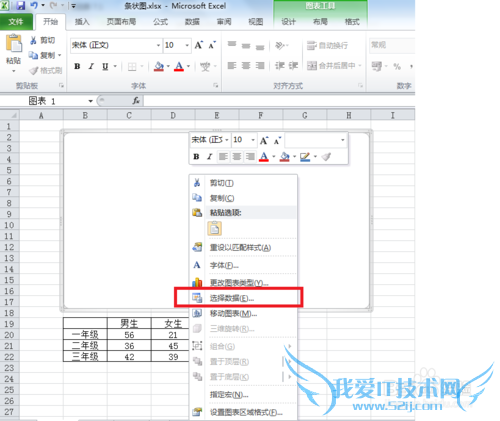500x421 pixels.
Task: Click the ribbon top align icon
Action: click(232, 45)
